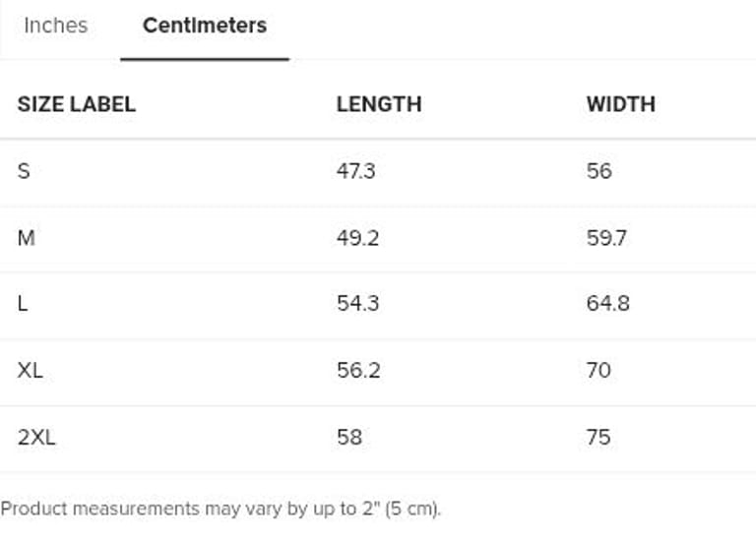Click the WIDTH column header

point(620,104)
